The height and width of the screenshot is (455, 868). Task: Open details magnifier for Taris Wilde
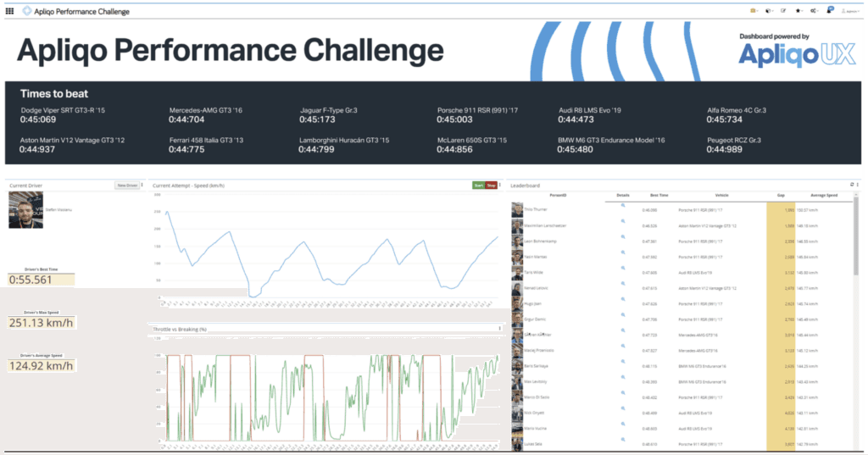623,268
